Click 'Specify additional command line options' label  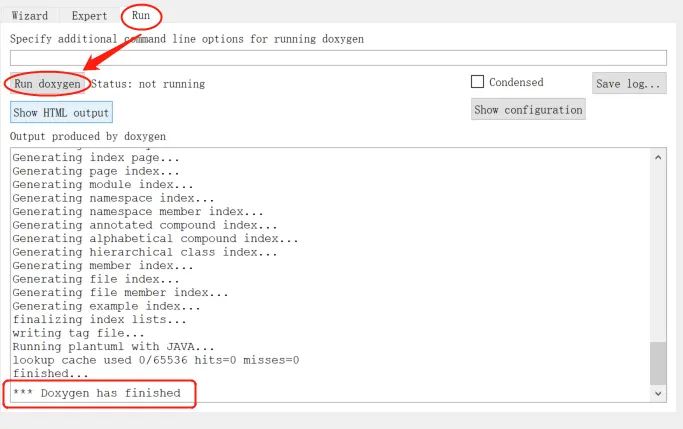[187, 39]
